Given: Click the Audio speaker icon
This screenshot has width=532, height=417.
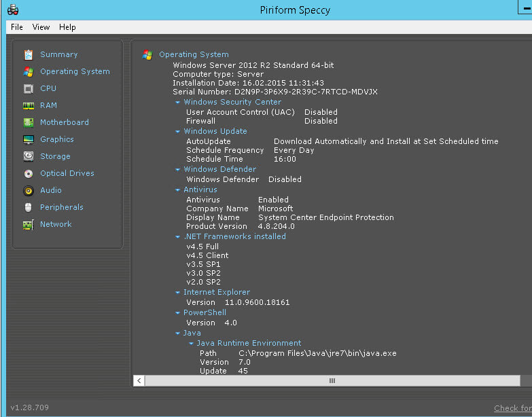Looking at the screenshot, I should (x=29, y=191).
